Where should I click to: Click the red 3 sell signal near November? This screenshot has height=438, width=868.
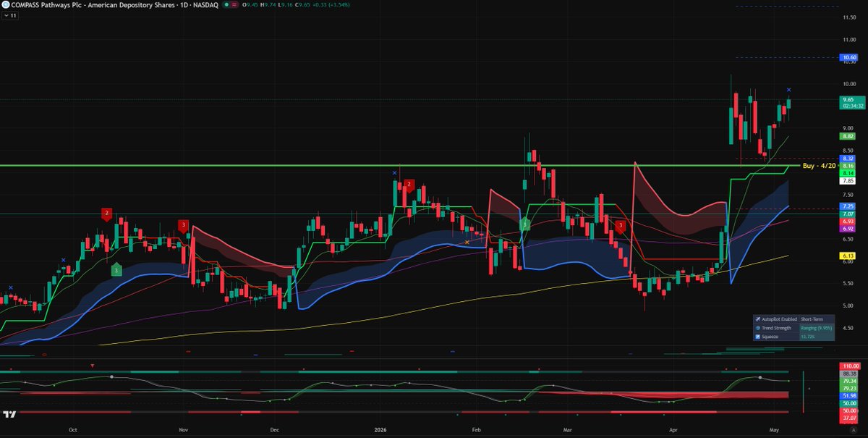[184, 225]
